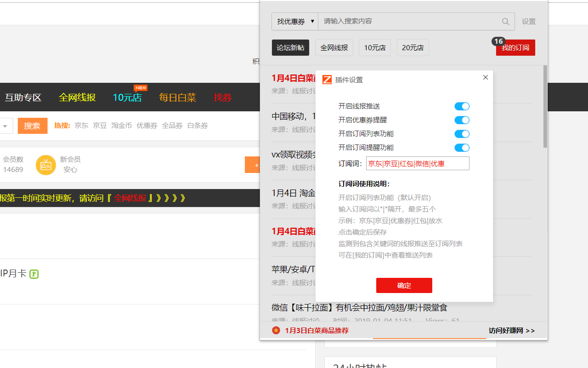Toggle 开启线报推送 switch
This screenshot has height=368, width=588.
(x=462, y=106)
